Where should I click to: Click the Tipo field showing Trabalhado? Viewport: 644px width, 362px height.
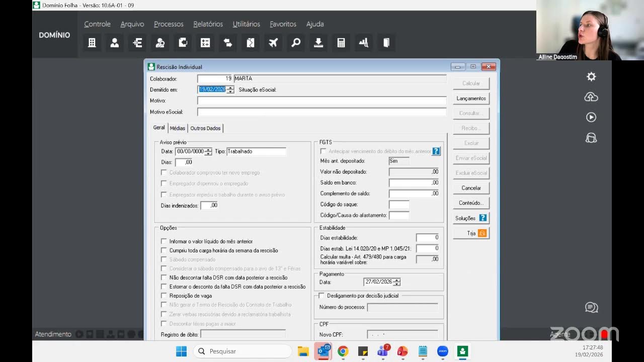(256, 151)
